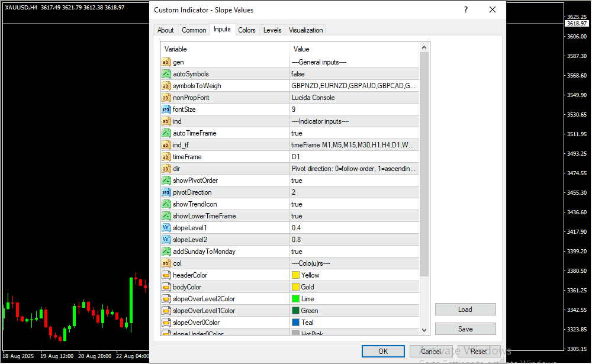Toggle addSundayToMonday value

(x=353, y=252)
